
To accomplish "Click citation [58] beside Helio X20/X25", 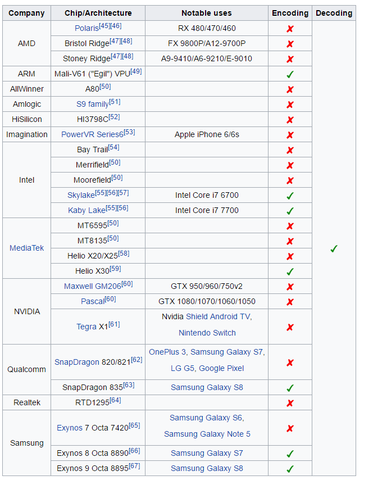I will 124,254.
